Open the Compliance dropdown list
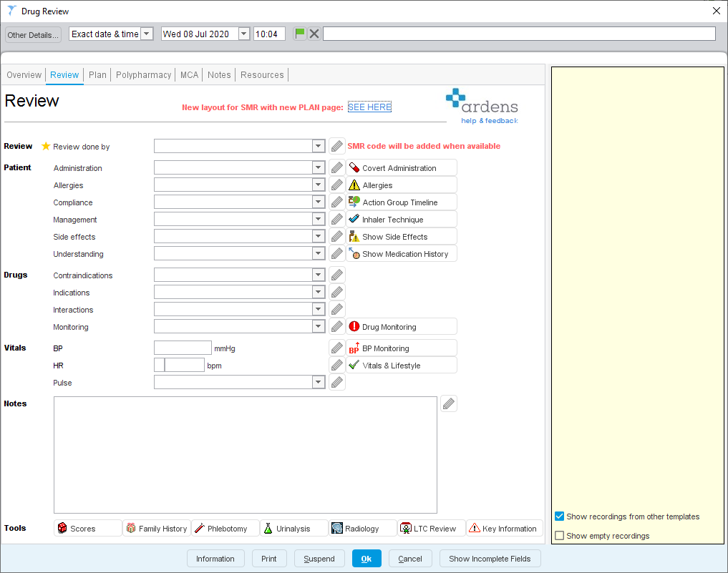Viewport: 728px width, 573px height. click(317, 201)
